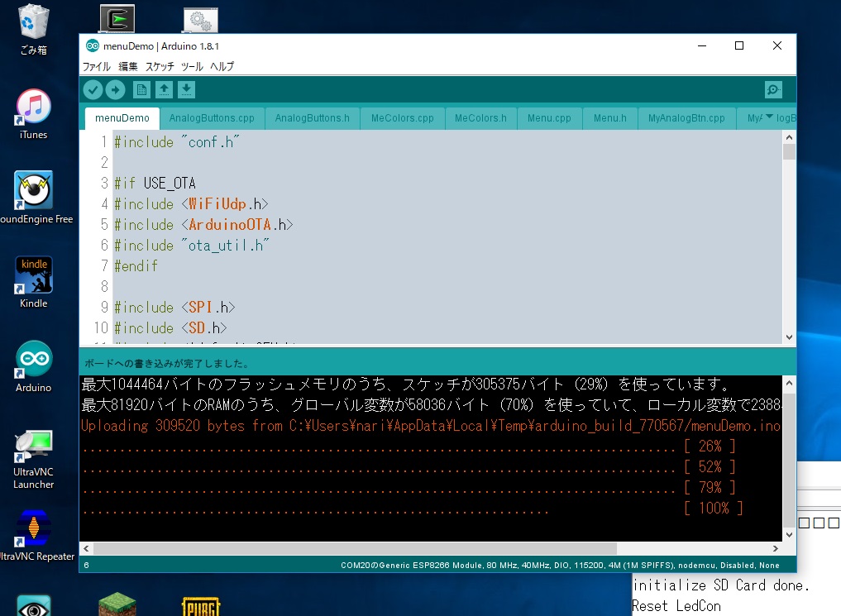
Task: Switch to MeColors.h tab
Action: pyautogui.click(x=480, y=118)
